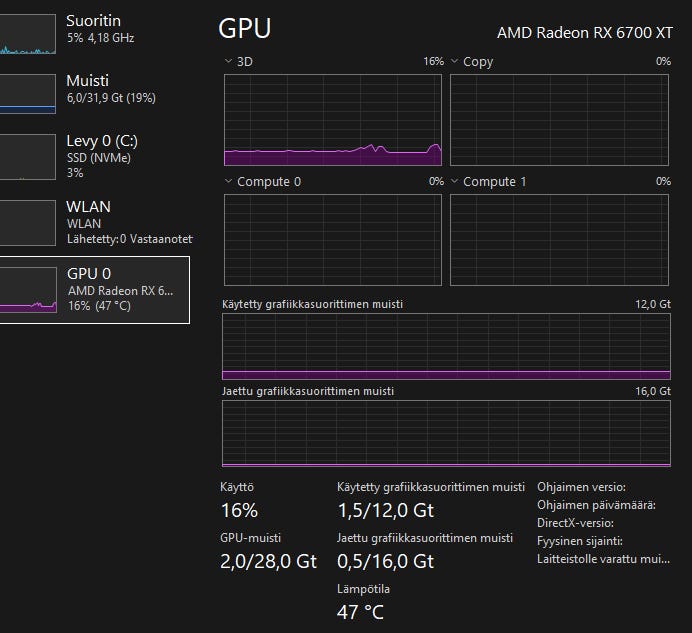
Task: Open the Muisti (memory) performance view
Action: 110,89
